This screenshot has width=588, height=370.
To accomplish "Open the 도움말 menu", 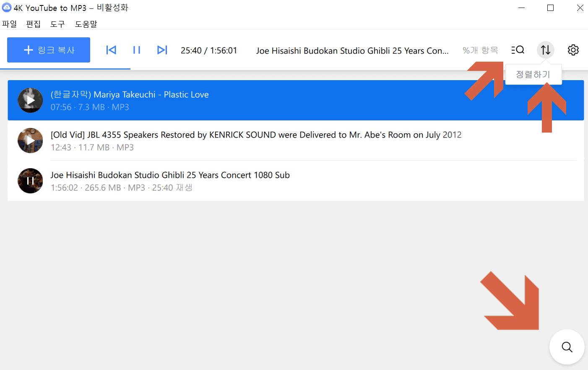I will [86, 24].
